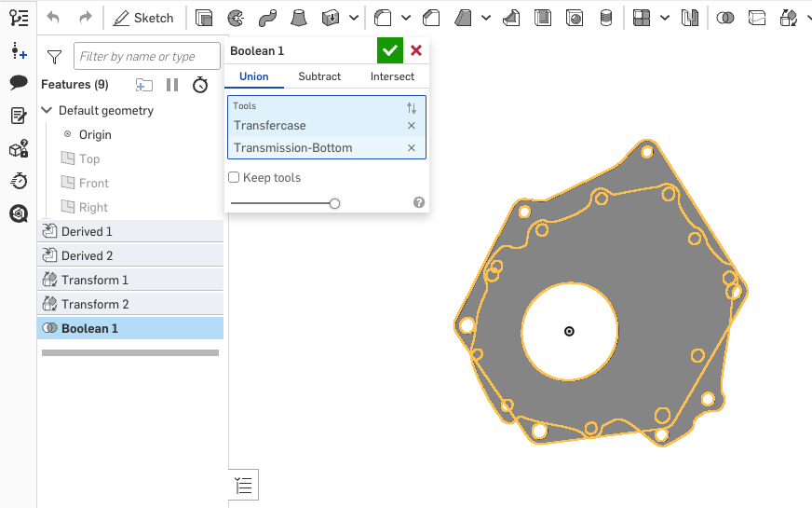Select the Revolve tool

[x=236, y=18]
